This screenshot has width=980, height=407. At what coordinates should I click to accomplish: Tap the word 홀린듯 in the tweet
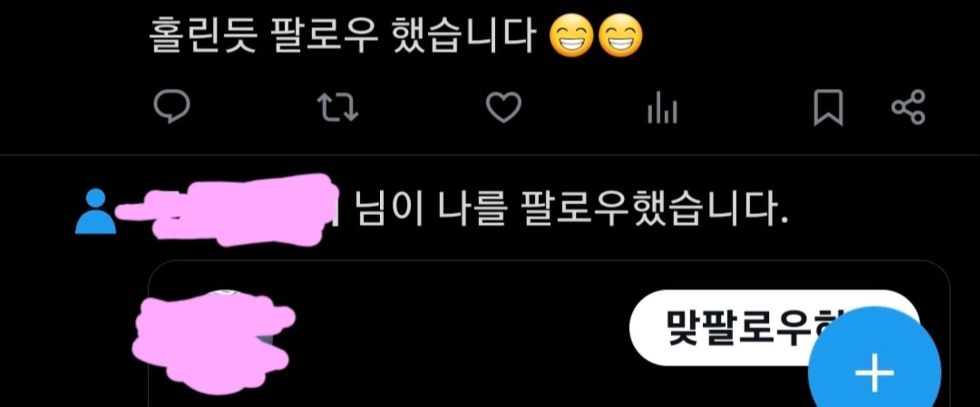(x=202, y=35)
